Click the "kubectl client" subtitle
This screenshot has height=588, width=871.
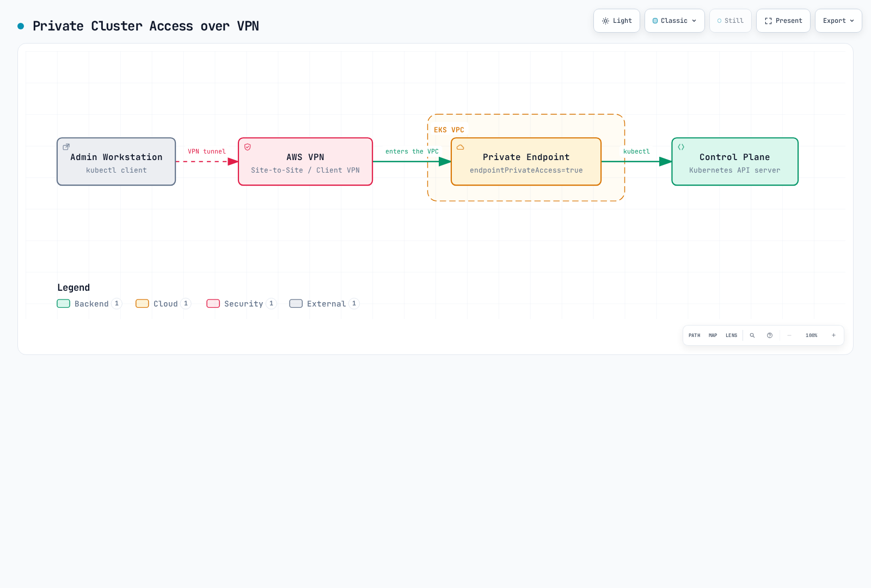tap(116, 170)
